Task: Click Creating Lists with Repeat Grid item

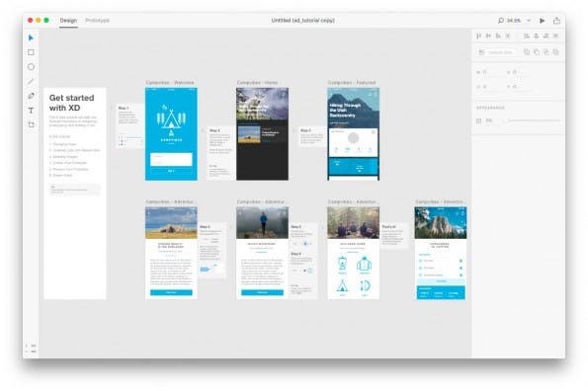Action: coord(76,150)
